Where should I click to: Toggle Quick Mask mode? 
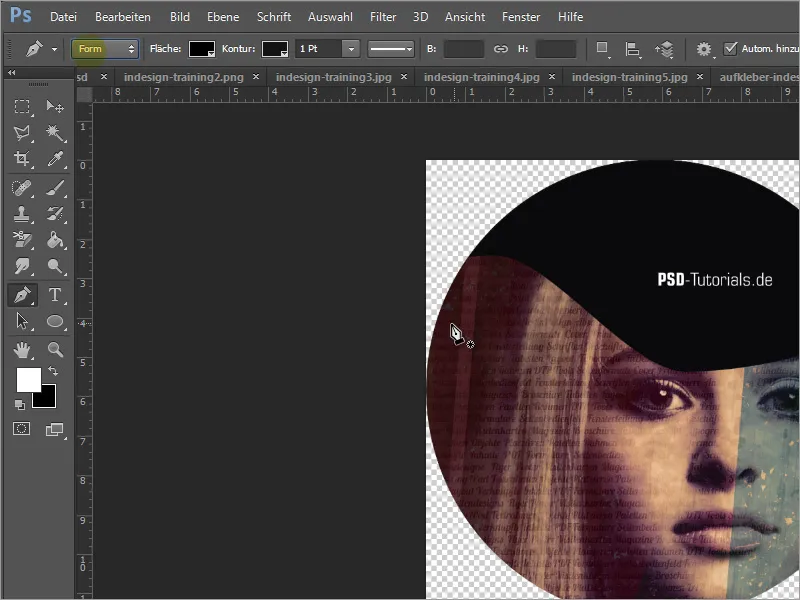[x=21, y=429]
